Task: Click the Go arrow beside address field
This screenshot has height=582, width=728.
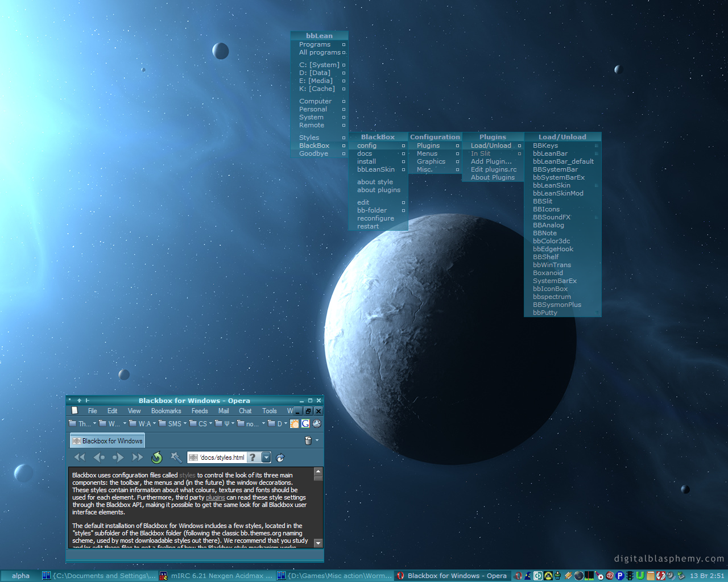Action: (280, 458)
